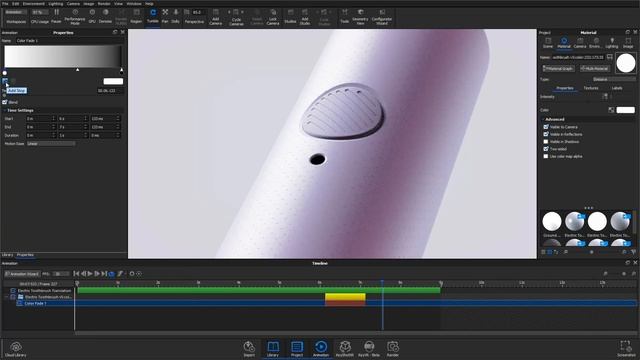The width and height of the screenshot is (640, 360).
Task: Click the yellow animation segment in timeline
Action: pos(345,297)
